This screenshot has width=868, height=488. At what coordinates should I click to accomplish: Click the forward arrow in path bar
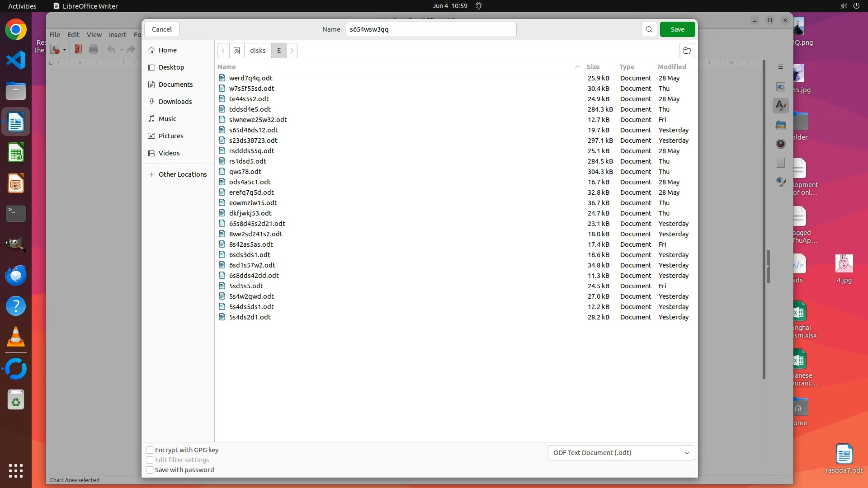click(292, 51)
